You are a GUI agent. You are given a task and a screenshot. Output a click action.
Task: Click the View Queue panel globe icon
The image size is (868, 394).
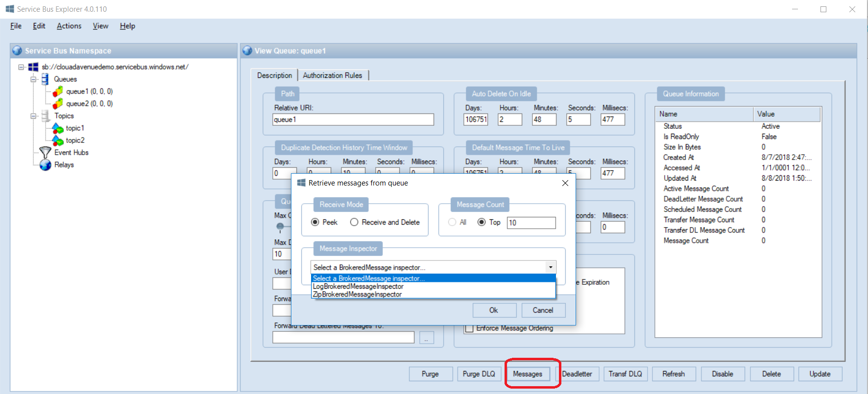pos(247,50)
